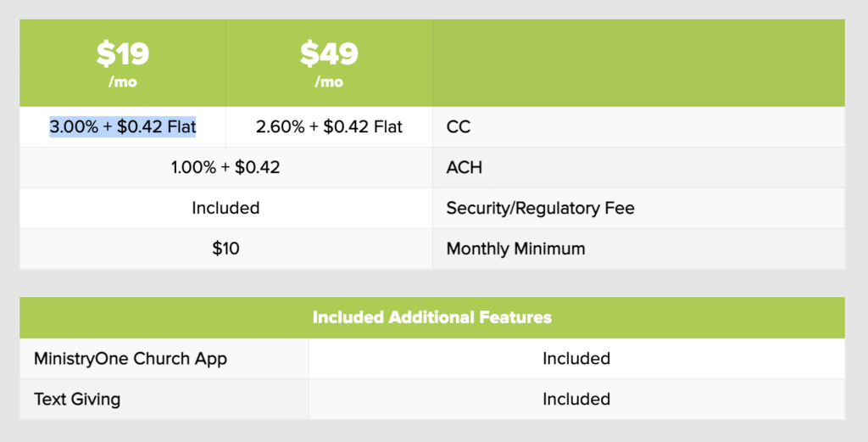Click the /mo text under $49
Screen dimensions: 868x442
[329, 82]
